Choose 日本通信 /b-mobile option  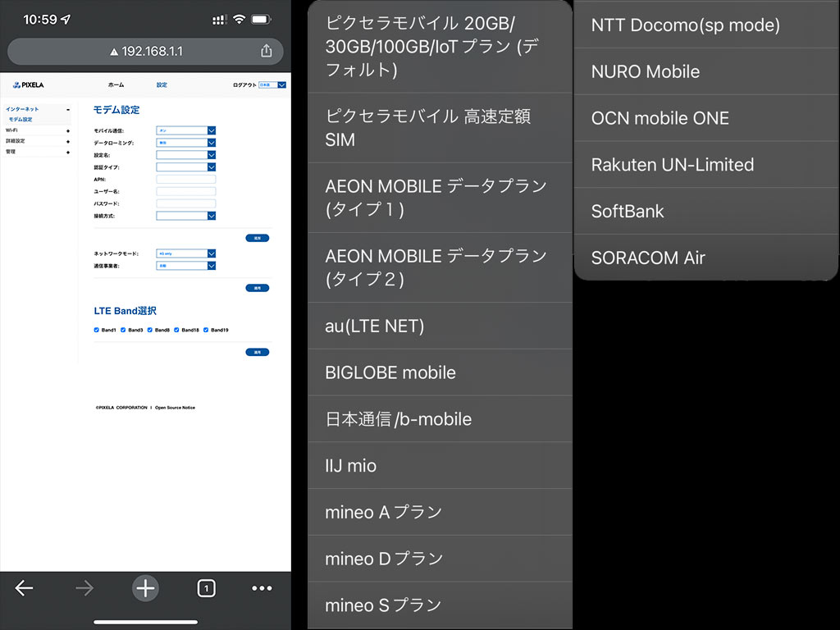(x=440, y=419)
